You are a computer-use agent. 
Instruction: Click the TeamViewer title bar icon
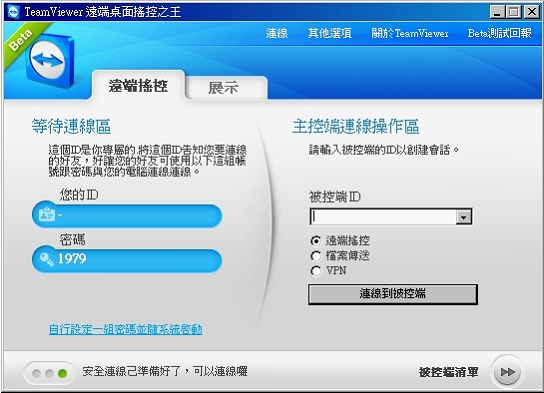click(x=13, y=12)
